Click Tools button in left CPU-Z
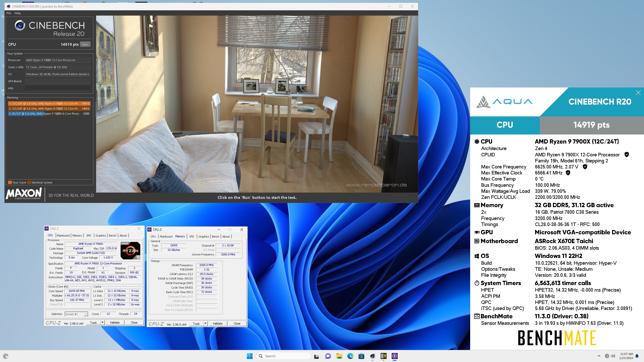Image resolution: width=644 pixels, height=362 pixels. [x=93, y=323]
